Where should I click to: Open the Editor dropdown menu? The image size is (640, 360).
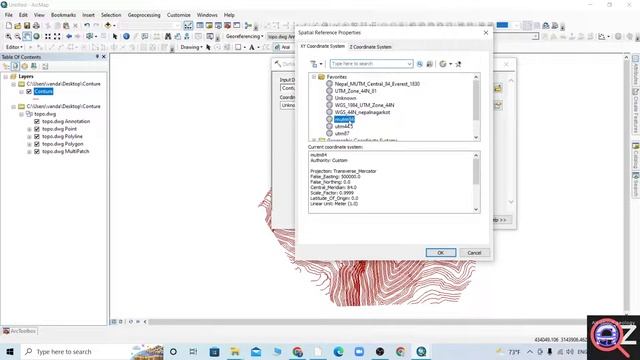15,47
